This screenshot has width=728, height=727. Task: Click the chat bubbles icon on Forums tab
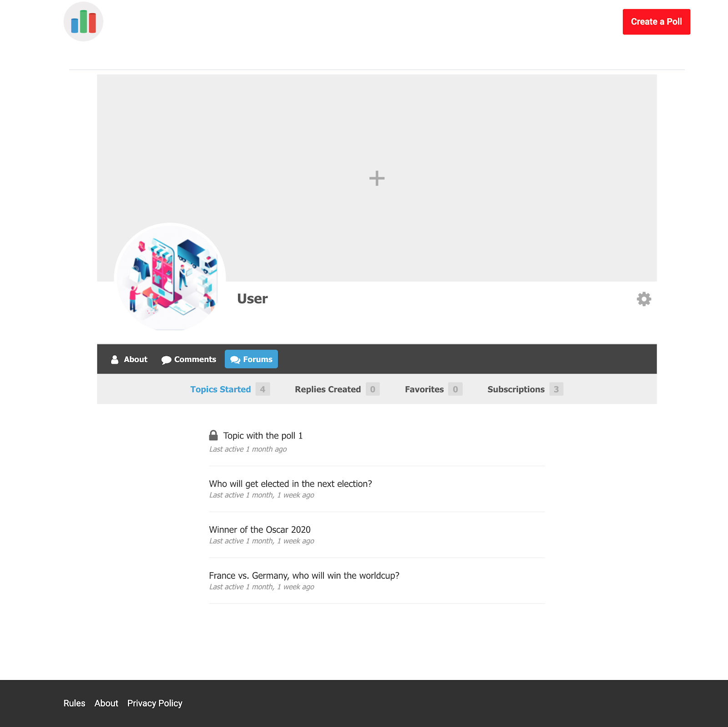pos(235,360)
